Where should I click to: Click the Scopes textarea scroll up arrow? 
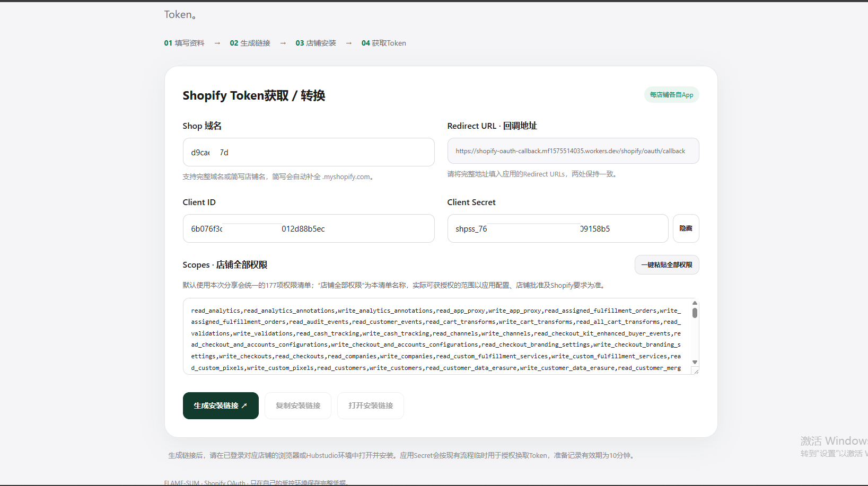pyautogui.click(x=695, y=303)
